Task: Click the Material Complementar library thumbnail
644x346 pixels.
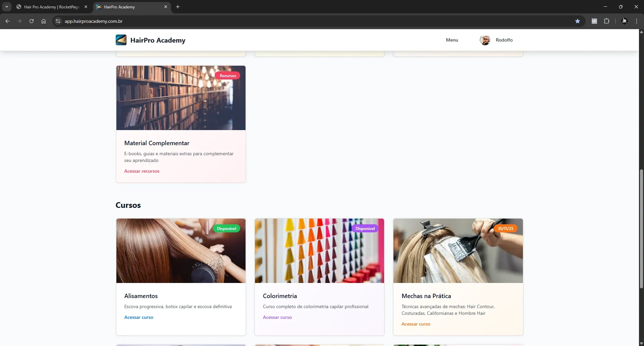Action: click(x=181, y=98)
